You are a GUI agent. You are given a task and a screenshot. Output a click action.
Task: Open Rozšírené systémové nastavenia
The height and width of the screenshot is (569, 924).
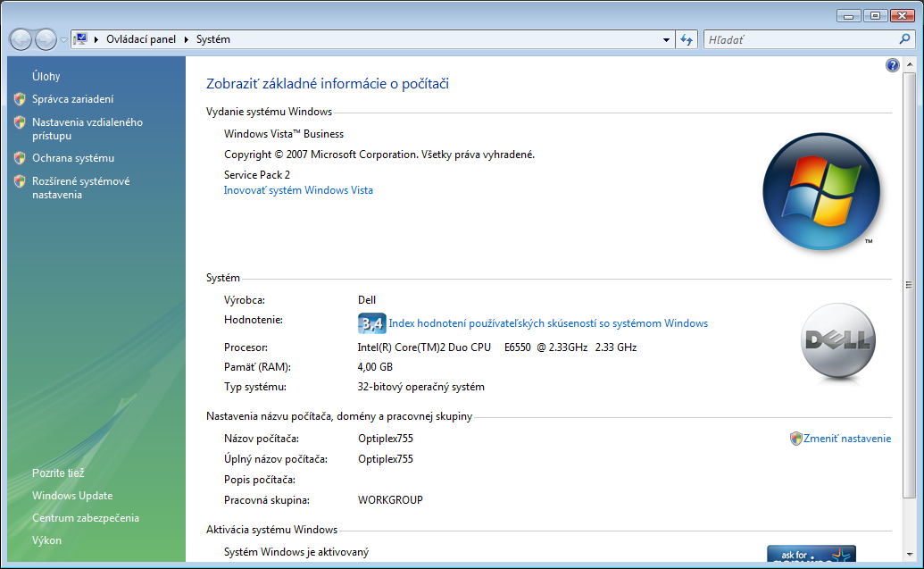(x=80, y=188)
